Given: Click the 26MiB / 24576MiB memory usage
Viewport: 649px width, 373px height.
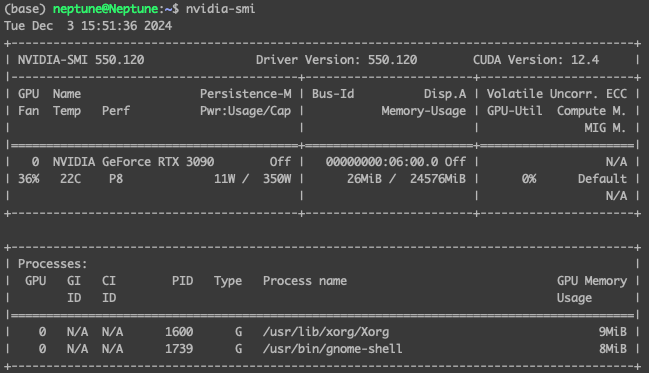Looking at the screenshot, I should click(406, 179).
